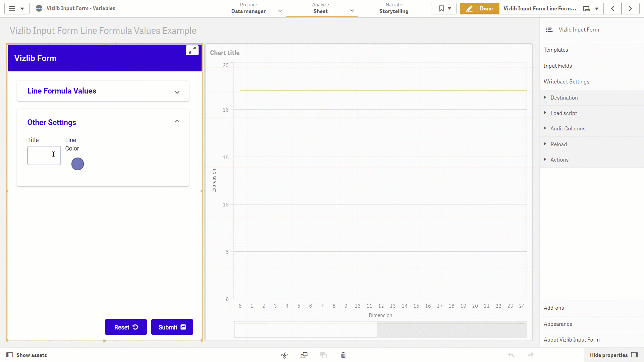The image size is (644, 362).
Task: Open the bookmarks icon
Action: (444, 8)
